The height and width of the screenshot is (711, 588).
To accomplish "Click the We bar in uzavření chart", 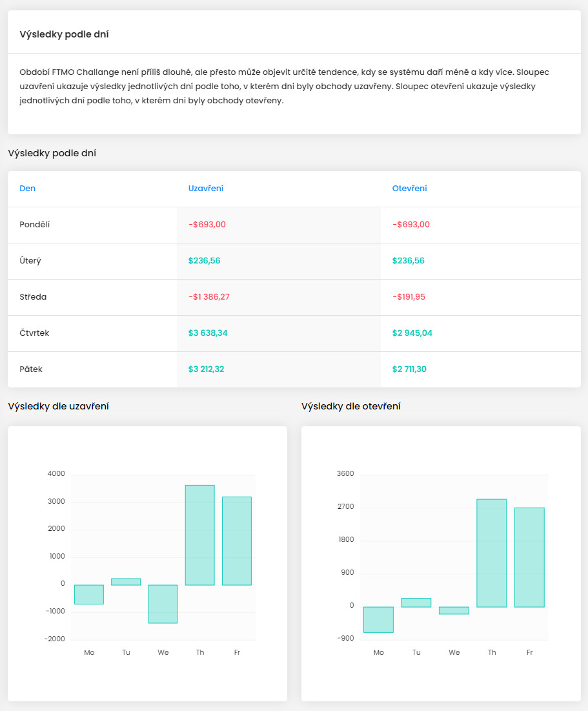I will click(x=163, y=604).
